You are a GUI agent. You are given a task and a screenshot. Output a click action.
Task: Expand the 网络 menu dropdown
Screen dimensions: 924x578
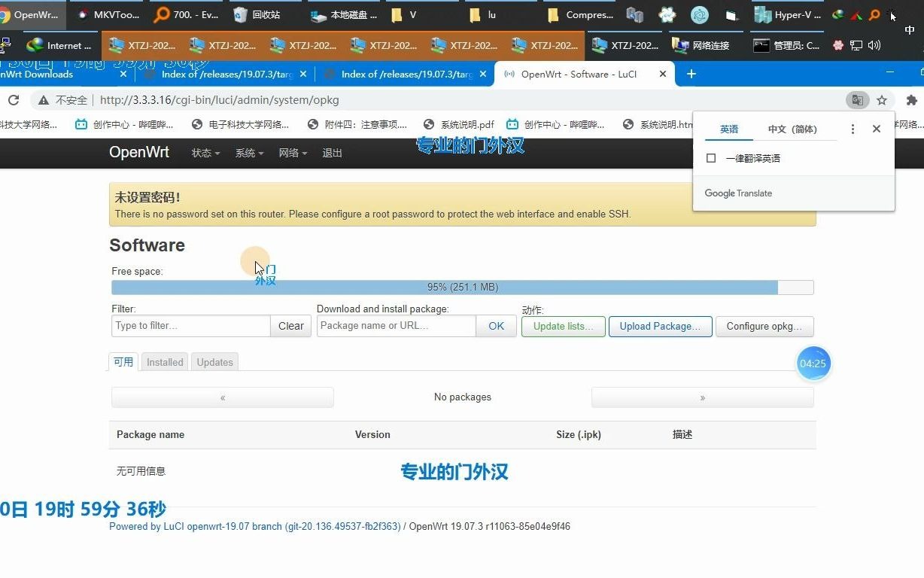293,153
